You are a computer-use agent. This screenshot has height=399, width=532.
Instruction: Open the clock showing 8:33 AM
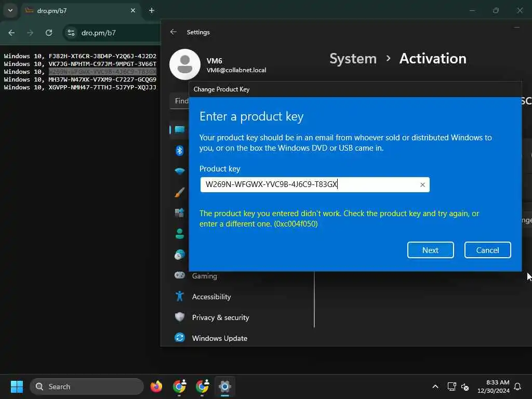click(494, 387)
